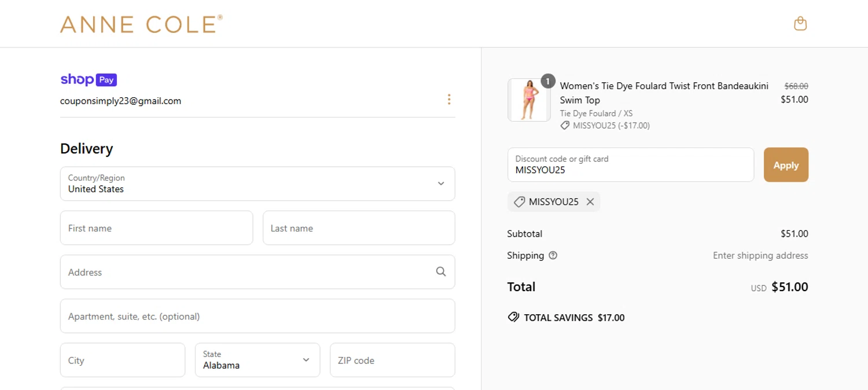Focus the First name field

[x=156, y=228]
